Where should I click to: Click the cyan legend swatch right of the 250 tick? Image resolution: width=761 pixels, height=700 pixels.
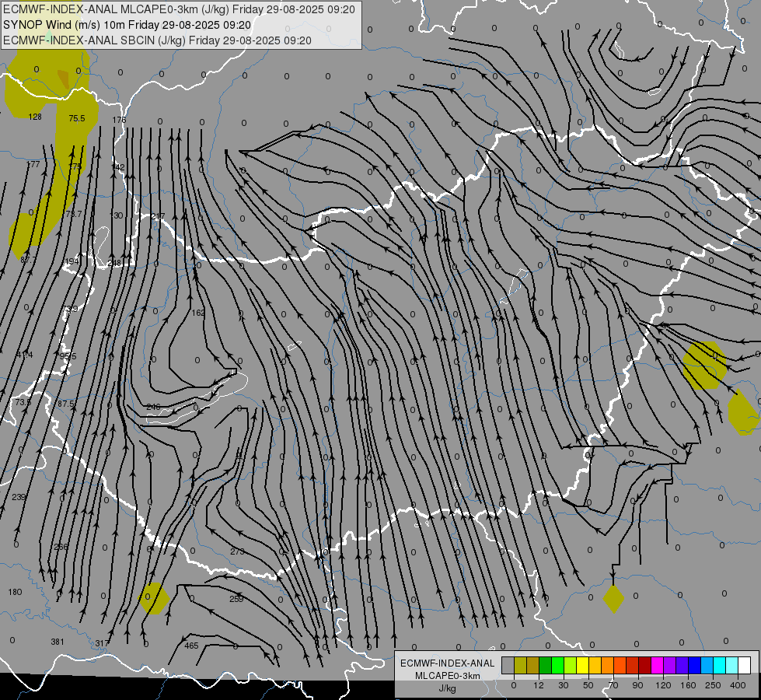719,665
